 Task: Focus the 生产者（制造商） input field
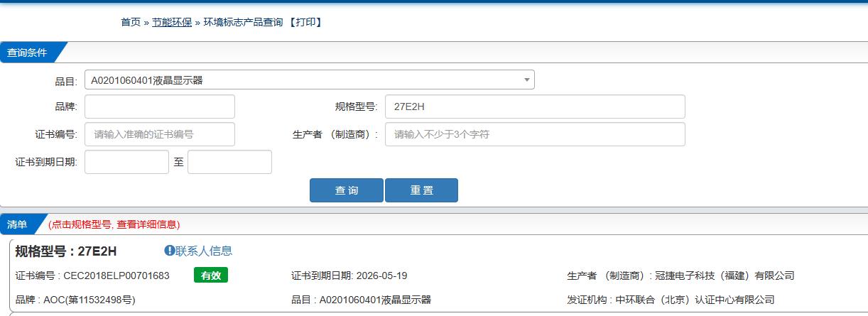point(535,134)
